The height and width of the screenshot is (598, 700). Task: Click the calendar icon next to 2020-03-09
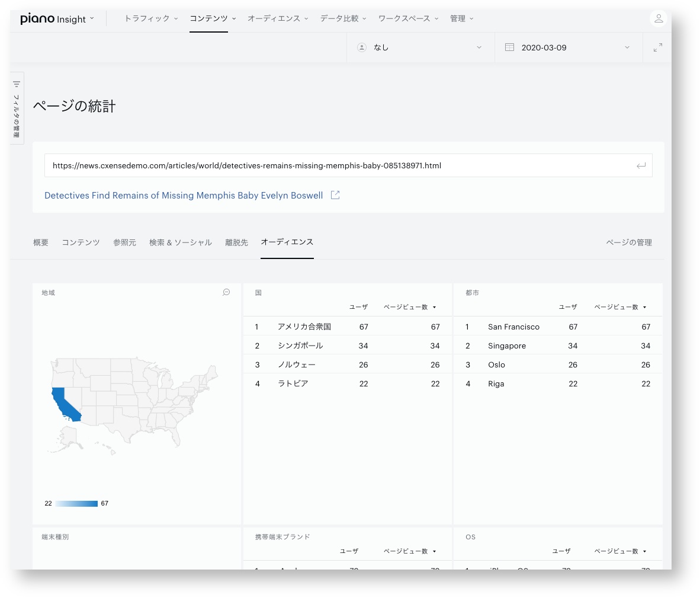[509, 47]
